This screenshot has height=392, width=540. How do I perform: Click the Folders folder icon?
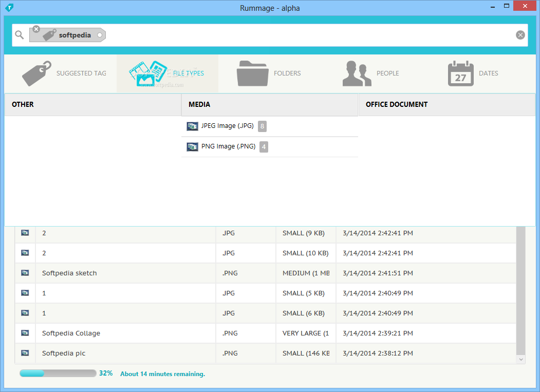[x=252, y=73]
